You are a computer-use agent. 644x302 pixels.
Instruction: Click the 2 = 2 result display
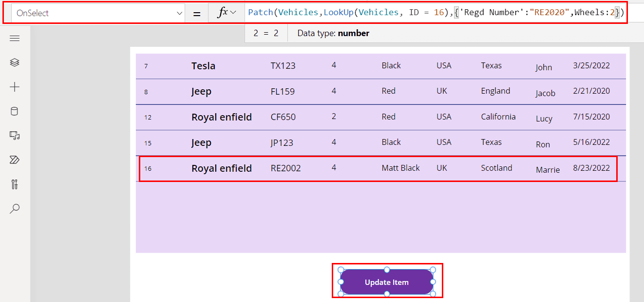point(265,33)
